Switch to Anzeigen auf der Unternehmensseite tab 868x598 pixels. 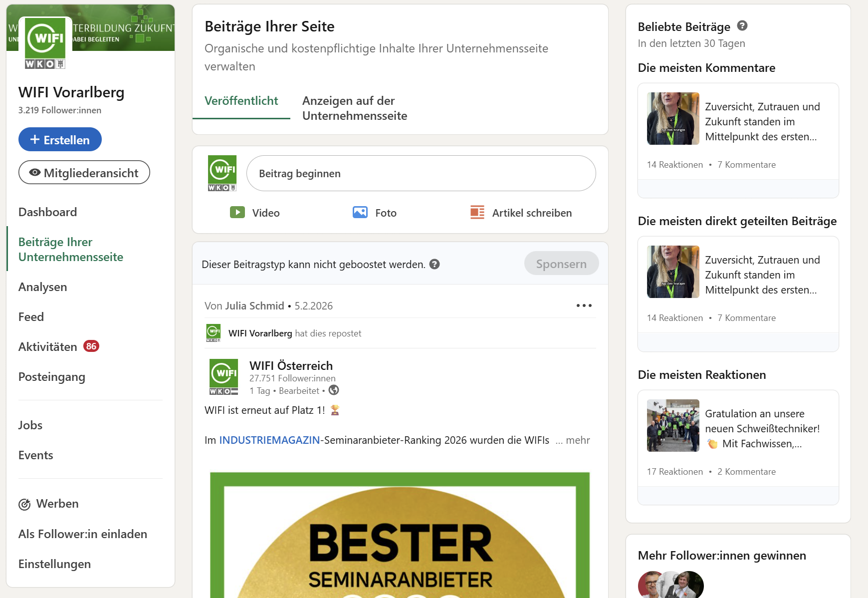click(354, 108)
